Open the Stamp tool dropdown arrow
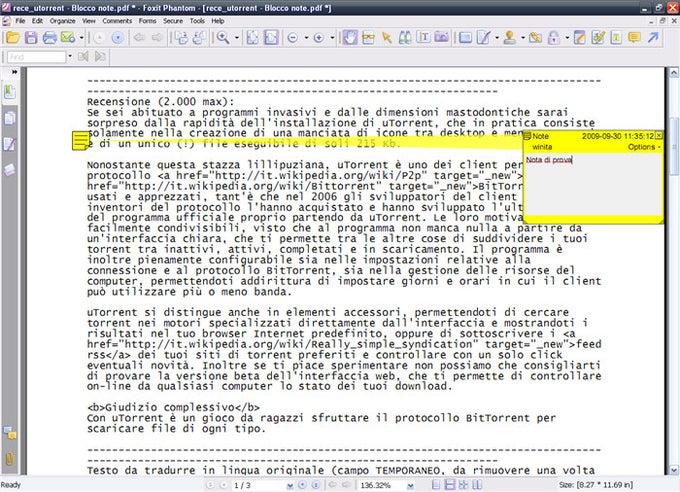 pos(523,38)
